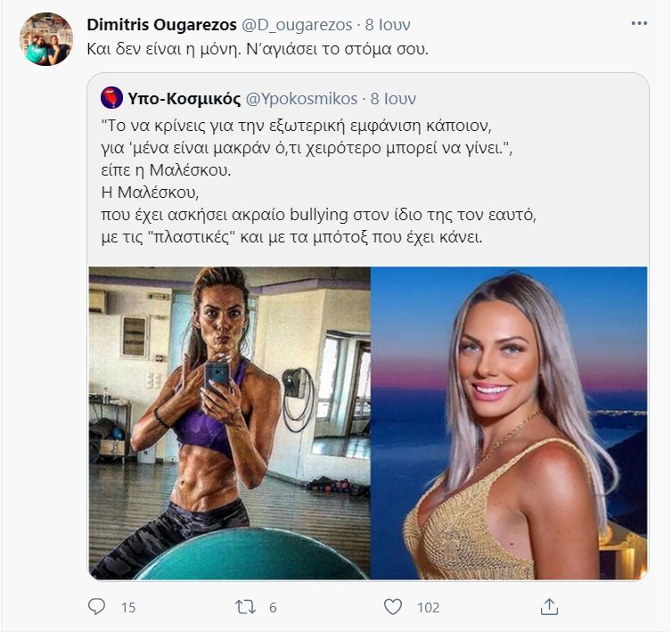
Task: Click the 102 likes count
Action: coord(429,608)
